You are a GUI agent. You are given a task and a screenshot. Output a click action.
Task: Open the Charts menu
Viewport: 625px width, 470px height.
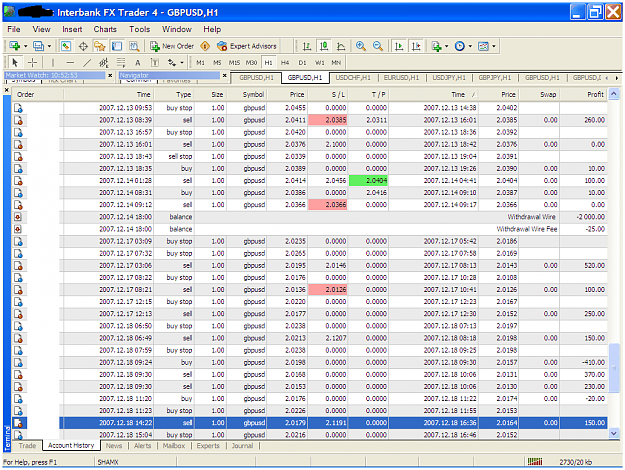pyautogui.click(x=105, y=29)
